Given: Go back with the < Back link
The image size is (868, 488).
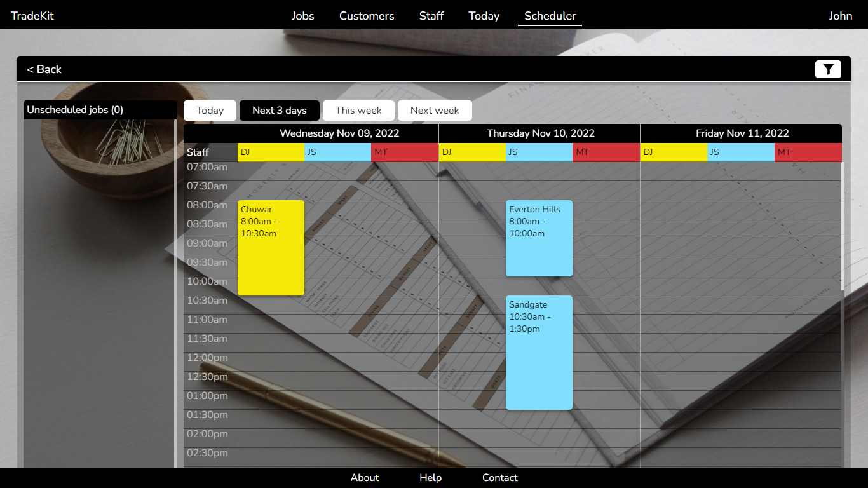Looking at the screenshot, I should 44,69.
